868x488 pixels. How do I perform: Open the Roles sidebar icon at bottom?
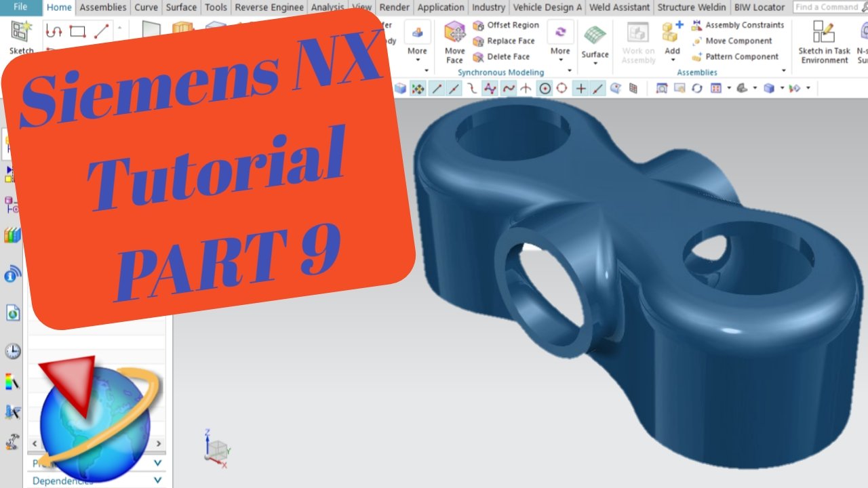pyautogui.click(x=12, y=442)
